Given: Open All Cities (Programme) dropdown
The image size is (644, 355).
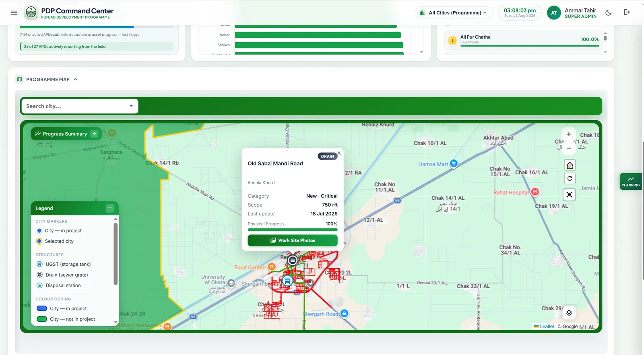Looking at the screenshot, I should (454, 13).
